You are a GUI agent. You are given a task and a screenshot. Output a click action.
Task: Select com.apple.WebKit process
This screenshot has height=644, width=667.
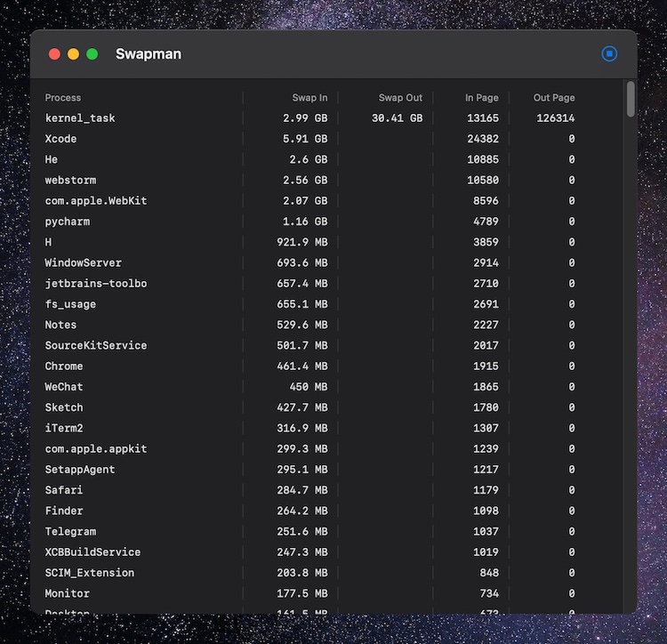96,201
